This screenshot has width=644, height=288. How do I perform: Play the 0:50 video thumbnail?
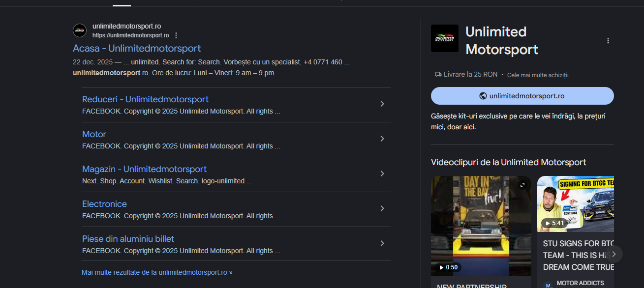pos(481,226)
